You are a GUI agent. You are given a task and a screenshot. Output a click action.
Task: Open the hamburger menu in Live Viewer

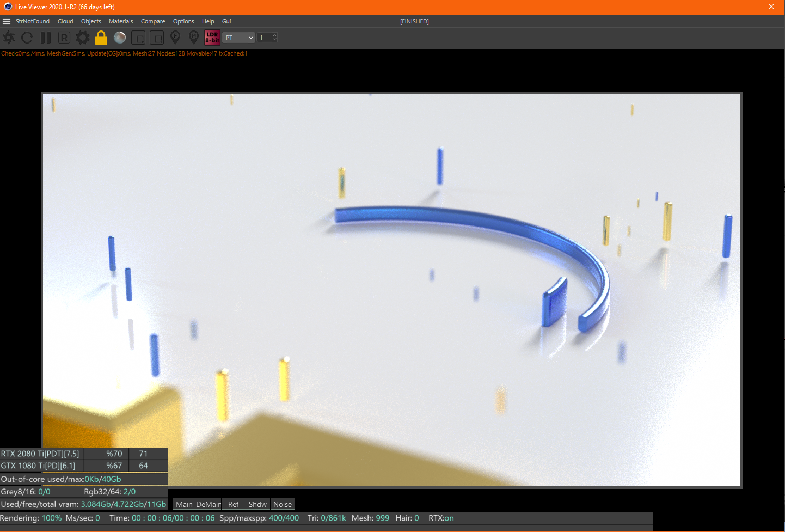7,21
